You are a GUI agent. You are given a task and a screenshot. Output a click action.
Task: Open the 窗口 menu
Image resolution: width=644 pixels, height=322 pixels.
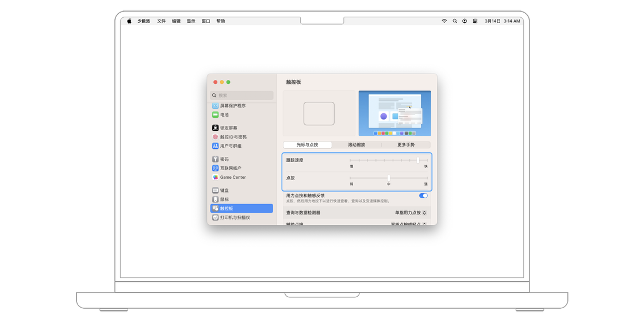[x=206, y=21]
